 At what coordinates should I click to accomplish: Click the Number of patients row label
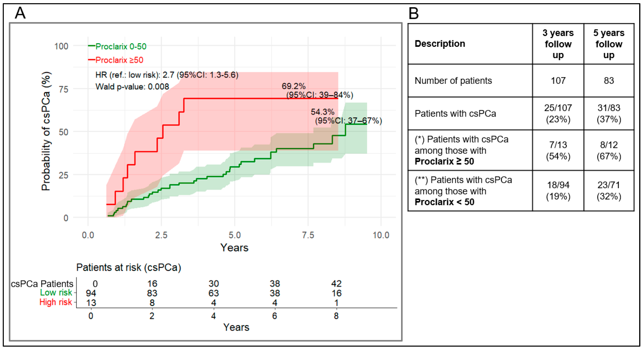[x=453, y=81]
